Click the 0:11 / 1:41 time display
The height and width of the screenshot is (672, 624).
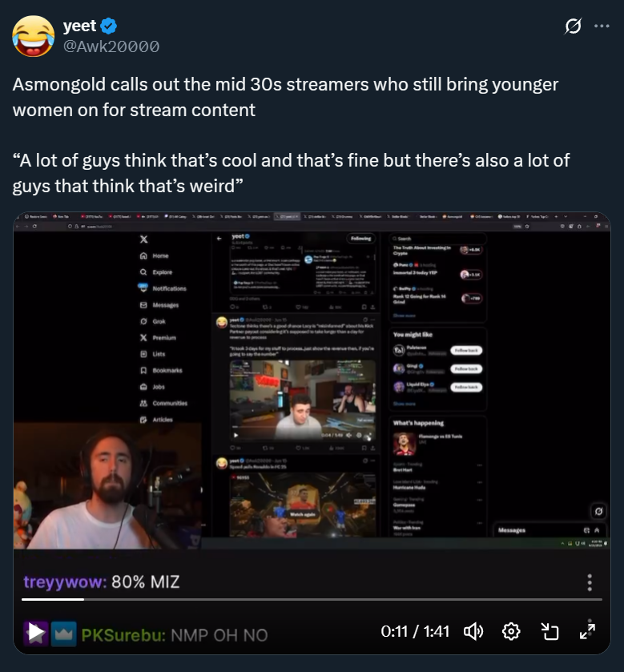(415, 631)
